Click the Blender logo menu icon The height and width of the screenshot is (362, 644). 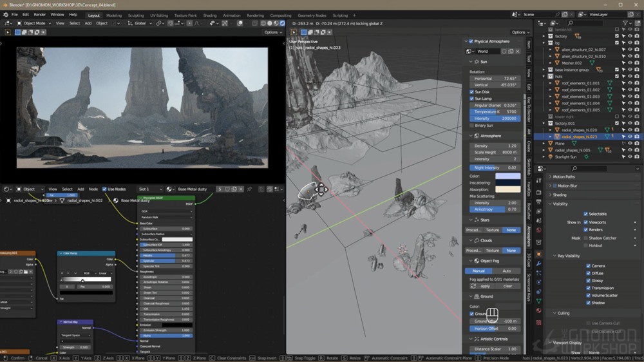[x=5, y=14]
